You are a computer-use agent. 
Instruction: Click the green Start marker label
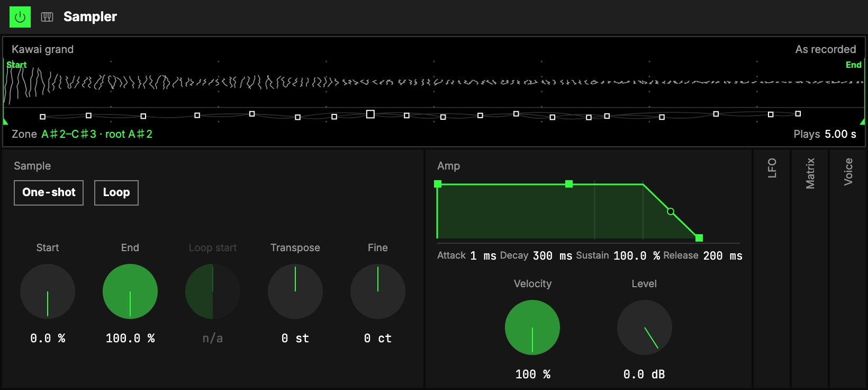16,65
